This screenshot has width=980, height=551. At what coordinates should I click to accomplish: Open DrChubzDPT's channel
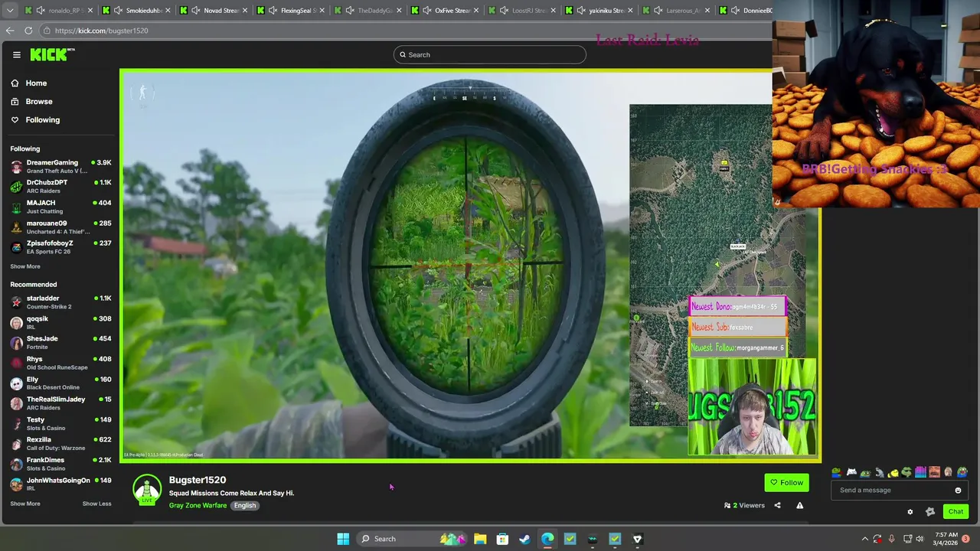[60, 186]
